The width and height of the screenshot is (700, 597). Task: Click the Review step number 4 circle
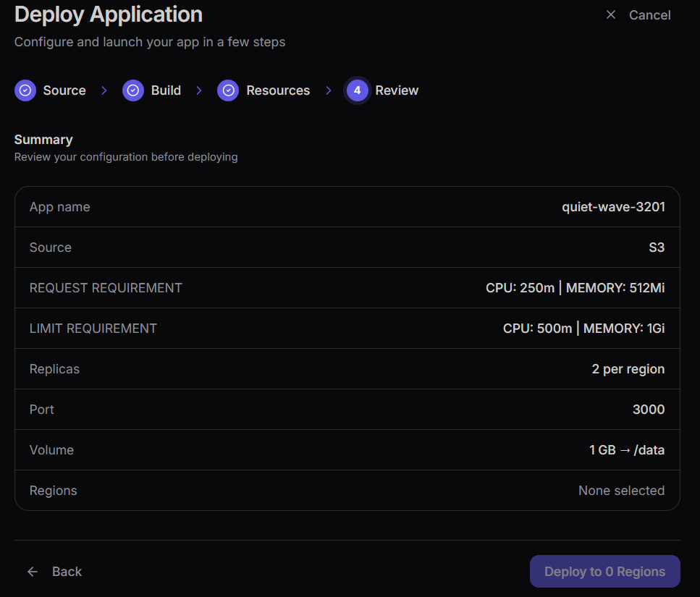click(x=357, y=90)
